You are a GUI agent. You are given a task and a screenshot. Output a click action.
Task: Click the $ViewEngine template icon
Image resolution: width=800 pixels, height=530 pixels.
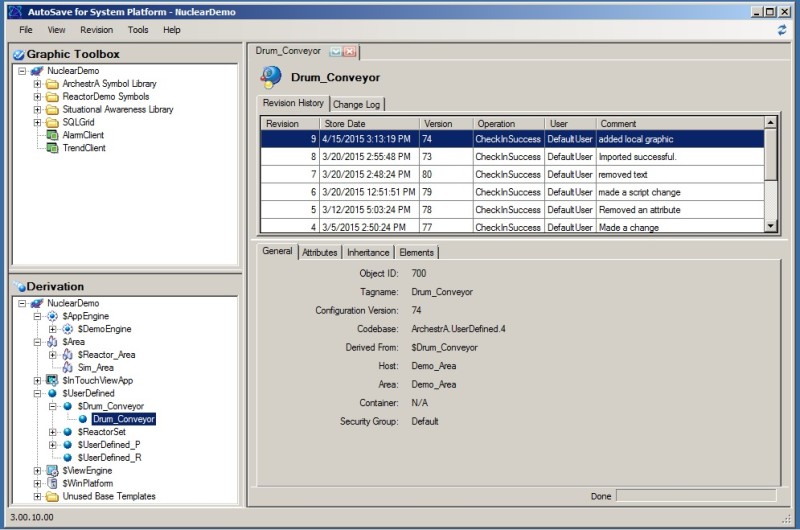pyautogui.click(x=52, y=470)
